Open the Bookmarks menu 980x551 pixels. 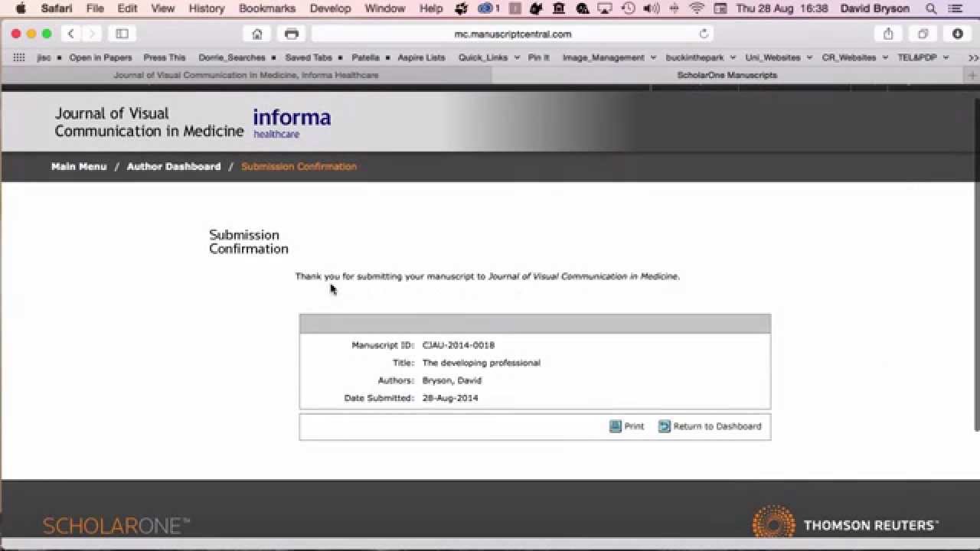click(267, 8)
